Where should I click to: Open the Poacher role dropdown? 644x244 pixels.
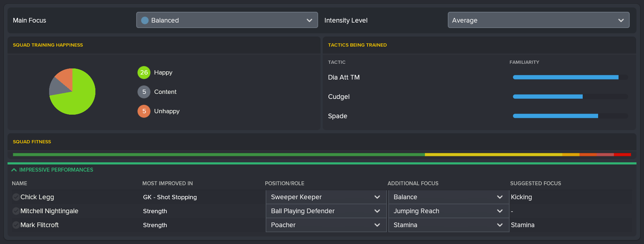tap(326, 225)
